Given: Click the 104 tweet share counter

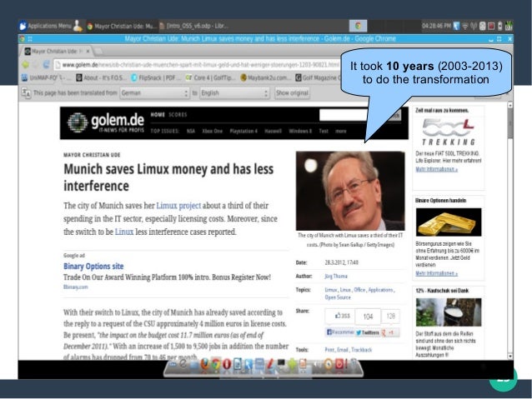Looking at the screenshot, I should pos(368,317).
